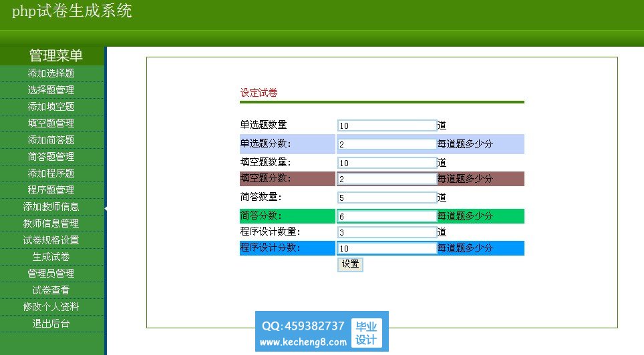Viewport: 644px width, 355px height.
Task: Open 添加程序题 in sidebar
Action: coord(51,173)
